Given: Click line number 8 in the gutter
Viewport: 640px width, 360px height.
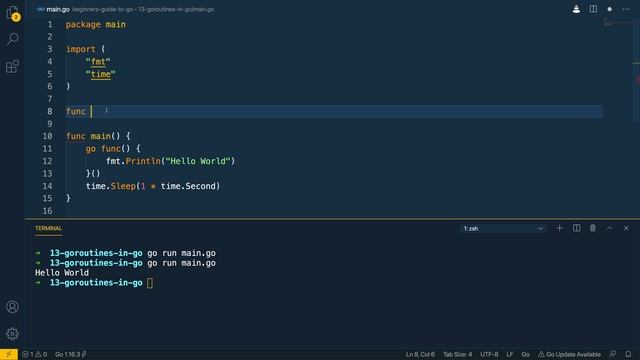Looking at the screenshot, I should [x=49, y=111].
